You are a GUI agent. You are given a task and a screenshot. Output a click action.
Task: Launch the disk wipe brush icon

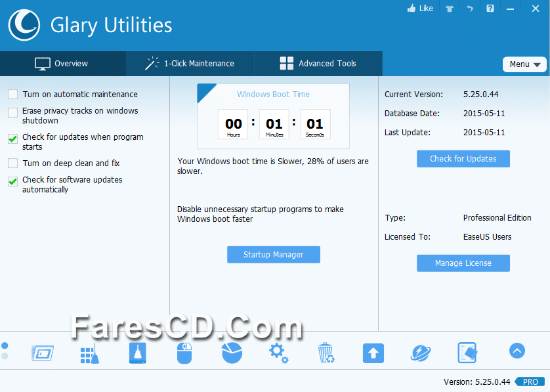tap(138, 353)
